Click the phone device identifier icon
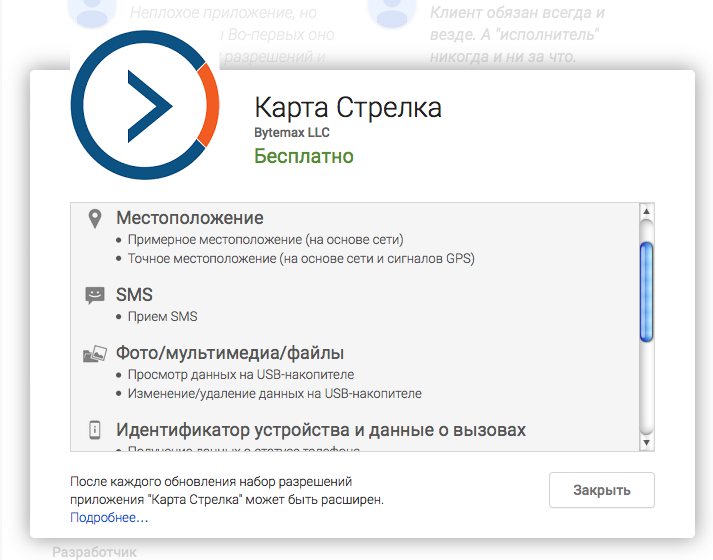Screen dimensions: 713x560 [x=95, y=430]
